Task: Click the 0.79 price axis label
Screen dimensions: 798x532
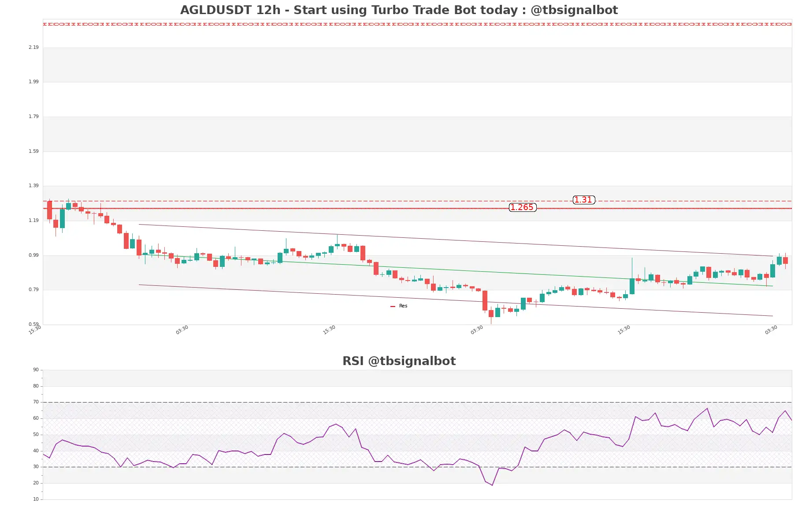Action: tap(33, 289)
